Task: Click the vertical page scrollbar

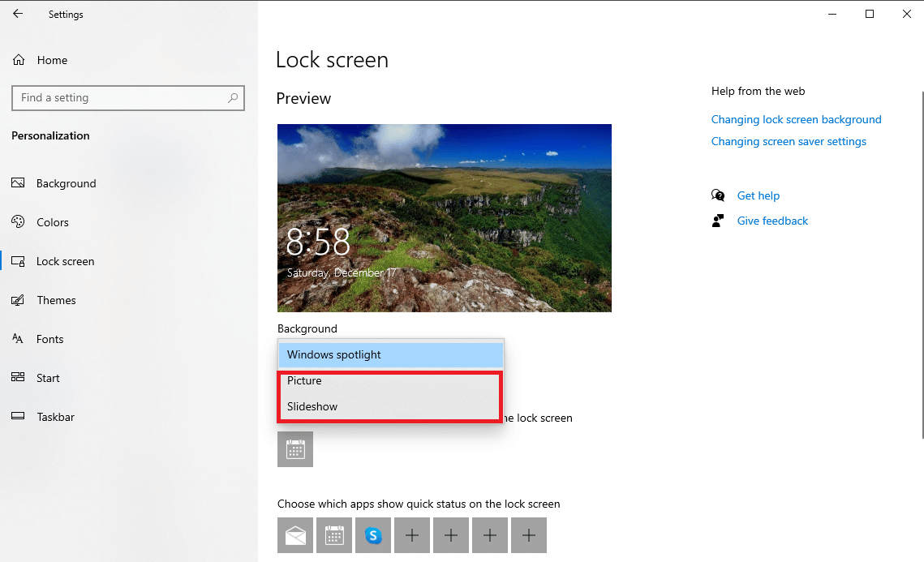Action: [x=922, y=265]
